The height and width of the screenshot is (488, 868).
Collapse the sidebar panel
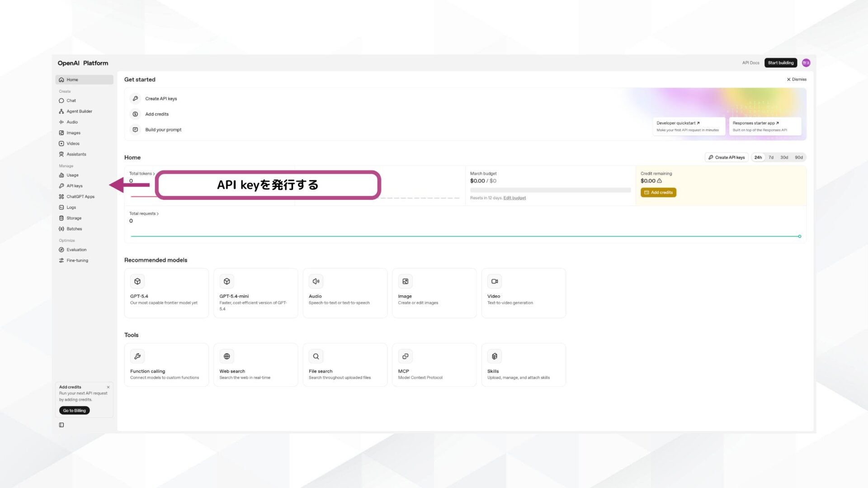[x=61, y=425]
